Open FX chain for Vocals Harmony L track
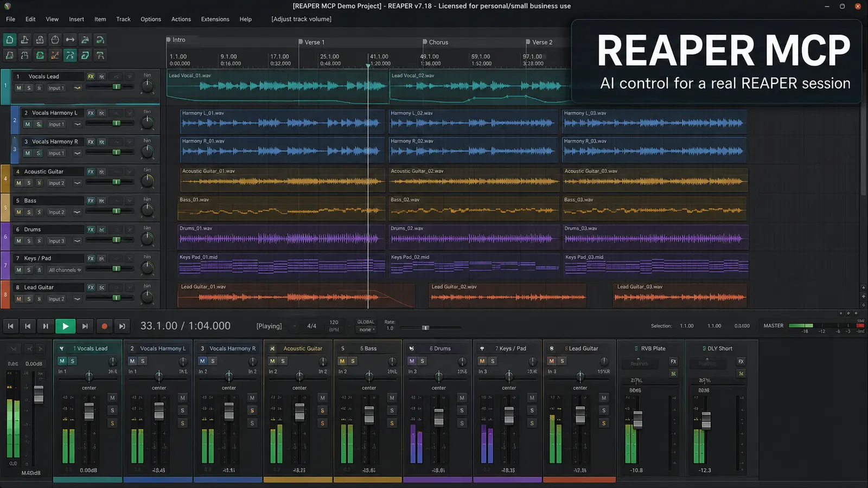 click(x=91, y=113)
